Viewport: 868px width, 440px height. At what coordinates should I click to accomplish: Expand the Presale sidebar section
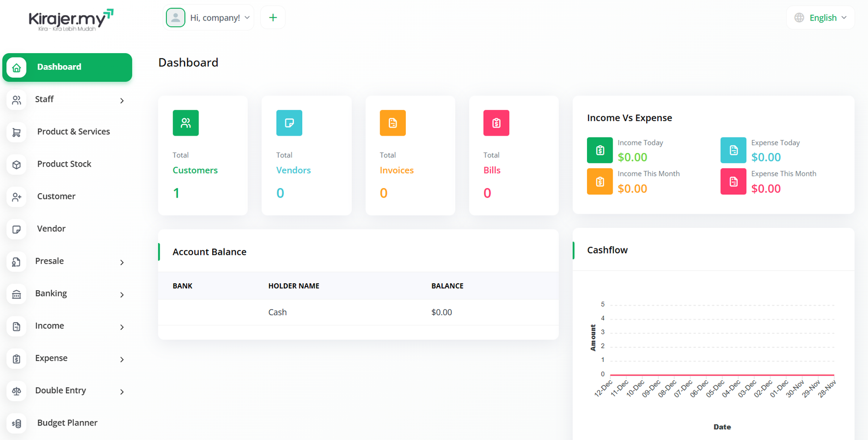click(67, 262)
